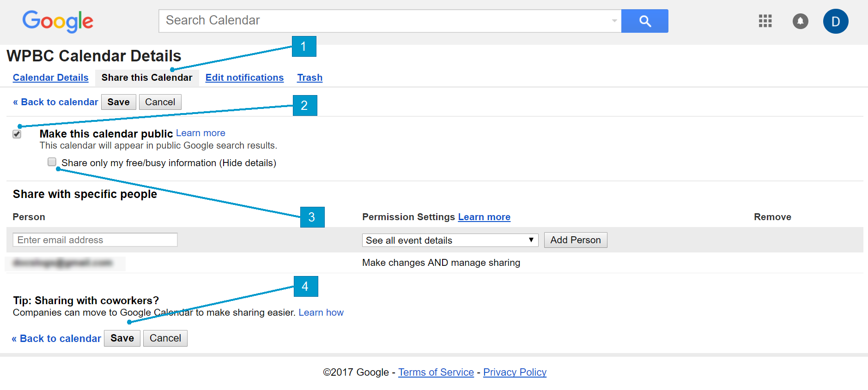Click the blue search magnifier button
Viewport: 868px width, 390px height.
644,21
